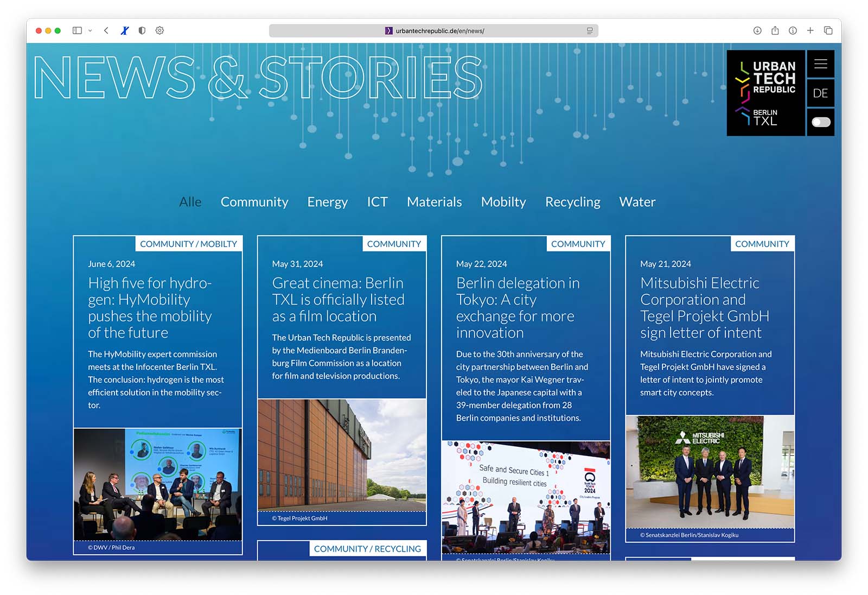
Task: Filter news by Materials
Action: point(435,202)
